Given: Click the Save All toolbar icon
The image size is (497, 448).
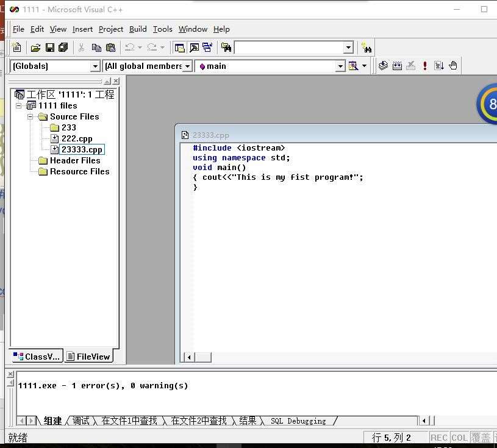Looking at the screenshot, I should (x=63, y=48).
